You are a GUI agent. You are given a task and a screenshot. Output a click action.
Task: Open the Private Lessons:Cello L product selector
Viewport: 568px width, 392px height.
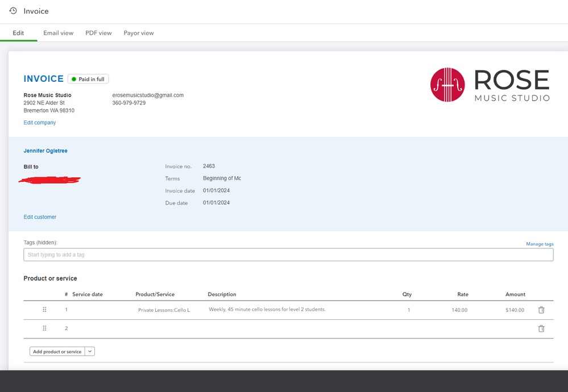coord(164,310)
